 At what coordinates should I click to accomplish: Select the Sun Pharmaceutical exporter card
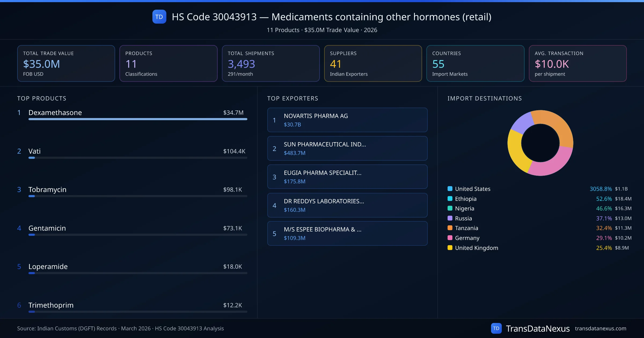pyautogui.click(x=347, y=148)
